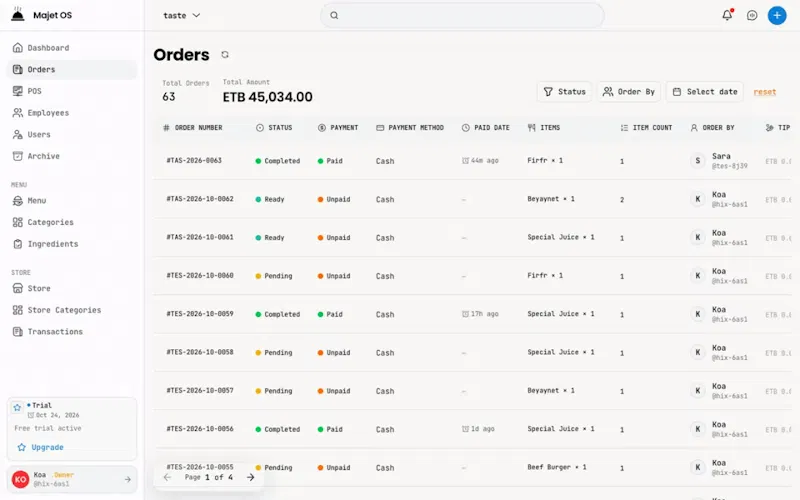The height and width of the screenshot is (500, 800).
Task: Click the Majet OS logo icon
Action: pyautogui.click(x=18, y=14)
